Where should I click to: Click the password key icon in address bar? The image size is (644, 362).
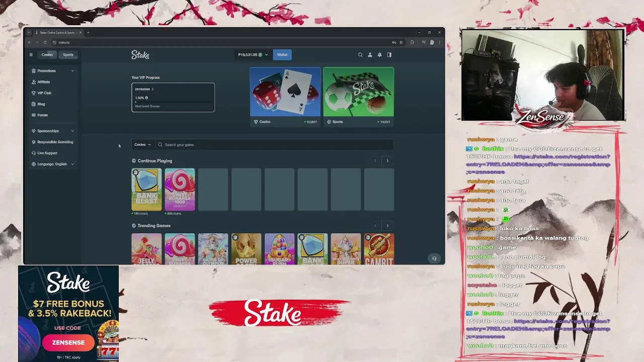coord(394,42)
